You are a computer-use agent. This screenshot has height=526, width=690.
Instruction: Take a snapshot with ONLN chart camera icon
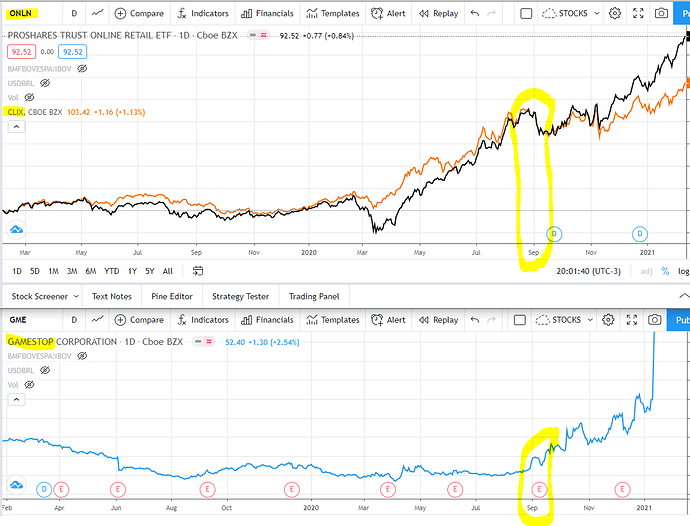(x=661, y=13)
